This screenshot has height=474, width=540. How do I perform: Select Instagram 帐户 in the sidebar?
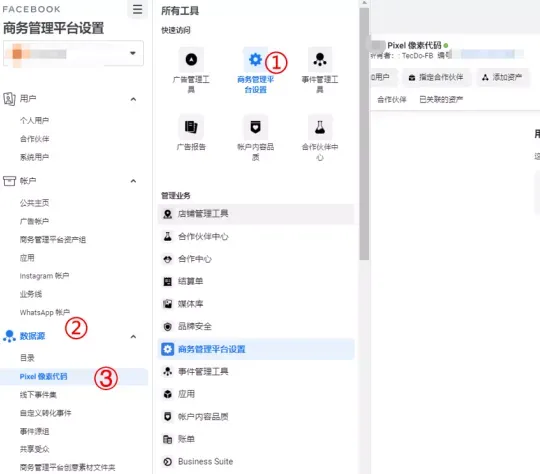(44, 276)
